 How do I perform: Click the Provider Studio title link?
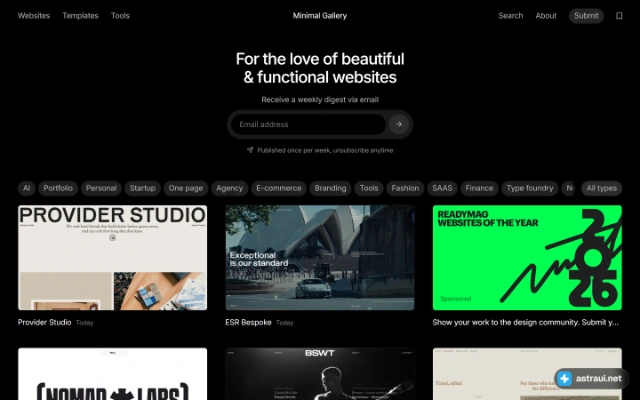click(x=44, y=322)
